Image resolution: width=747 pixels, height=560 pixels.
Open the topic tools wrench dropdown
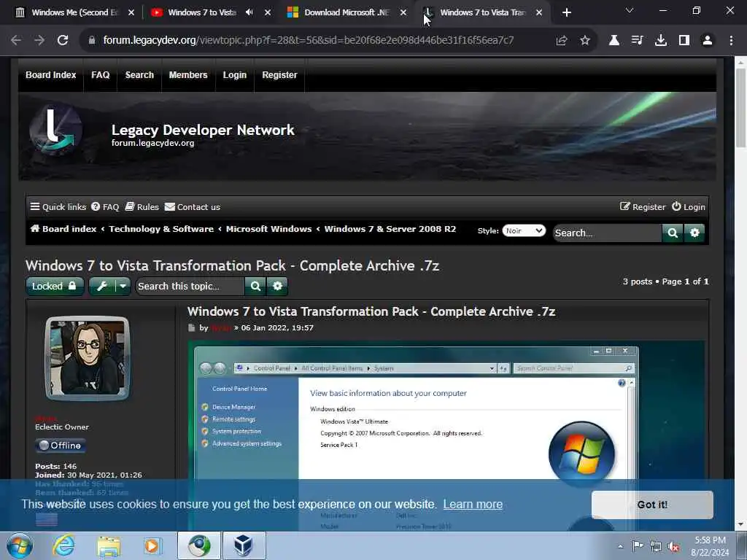[109, 286]
